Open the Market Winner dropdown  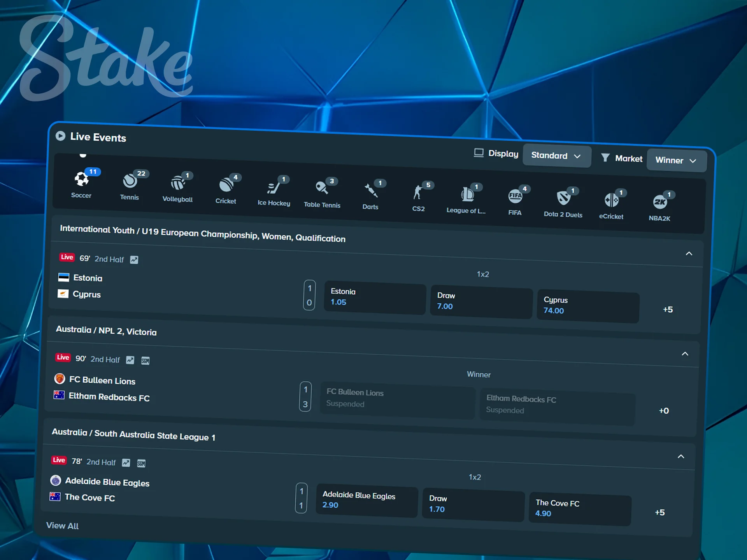coord(677,160)
